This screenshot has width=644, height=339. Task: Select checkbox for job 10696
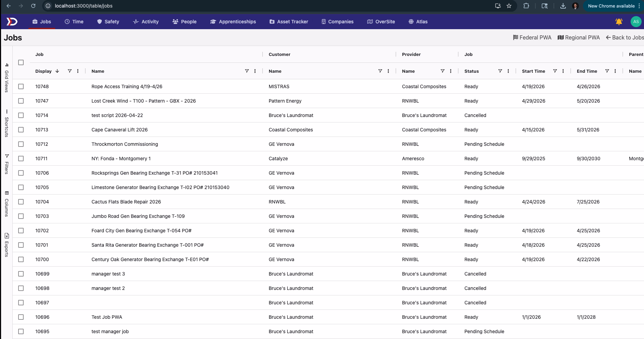(21, 317)
